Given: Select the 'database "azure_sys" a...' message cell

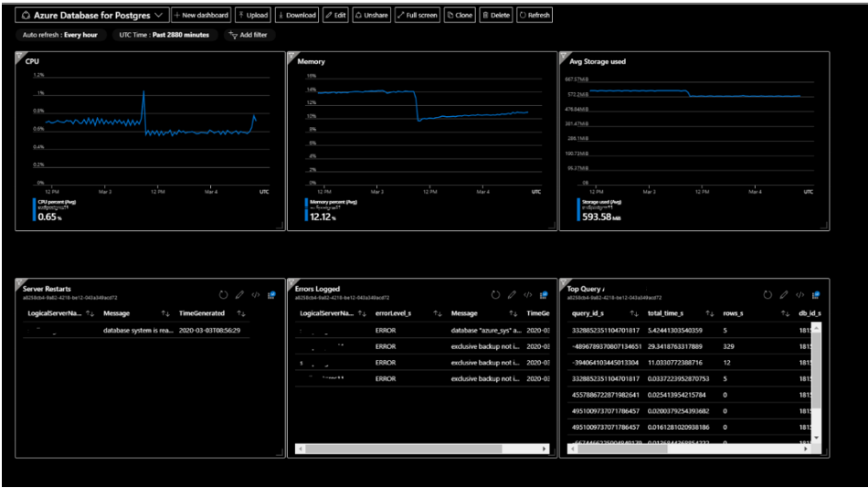Looking at the screenshot, I should point(486,330).
